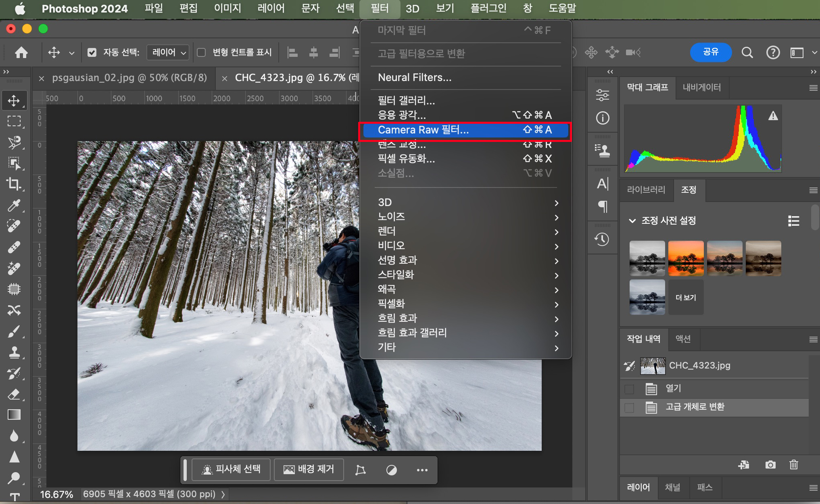The height and width of the screenshot is (504, 820).
Task: Enable 변형 컨트롤 표시 checkbox
Action: coord(201,52)
